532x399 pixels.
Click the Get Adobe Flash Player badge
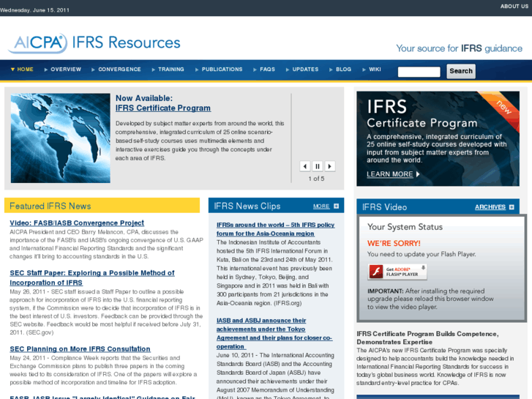click(x=397, y=272)
